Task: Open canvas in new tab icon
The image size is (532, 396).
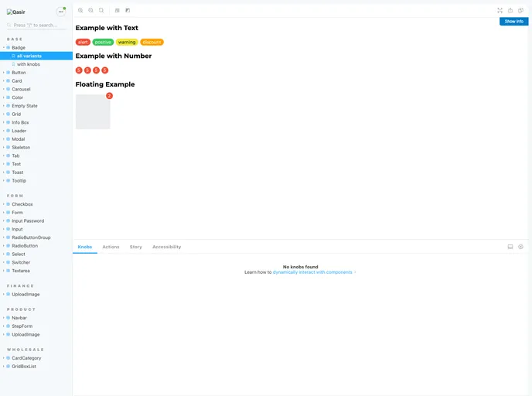Action: tap(510, 10)
